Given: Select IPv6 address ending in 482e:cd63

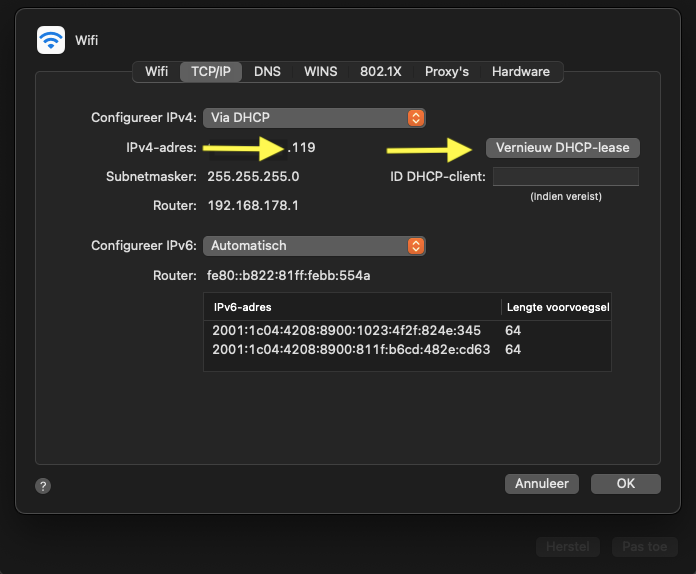Looking at the screenshot, I should pos(351,350).
